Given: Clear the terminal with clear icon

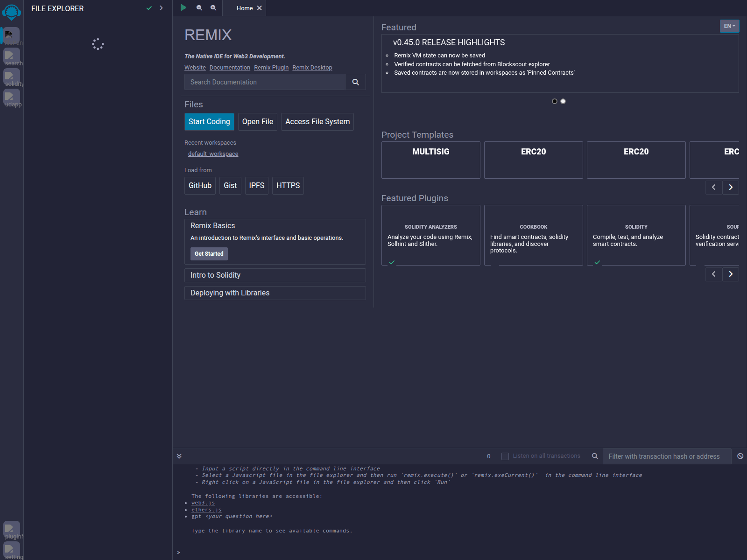Looking at the screenshot, I should pyautogui.click(x=740, y=456).
